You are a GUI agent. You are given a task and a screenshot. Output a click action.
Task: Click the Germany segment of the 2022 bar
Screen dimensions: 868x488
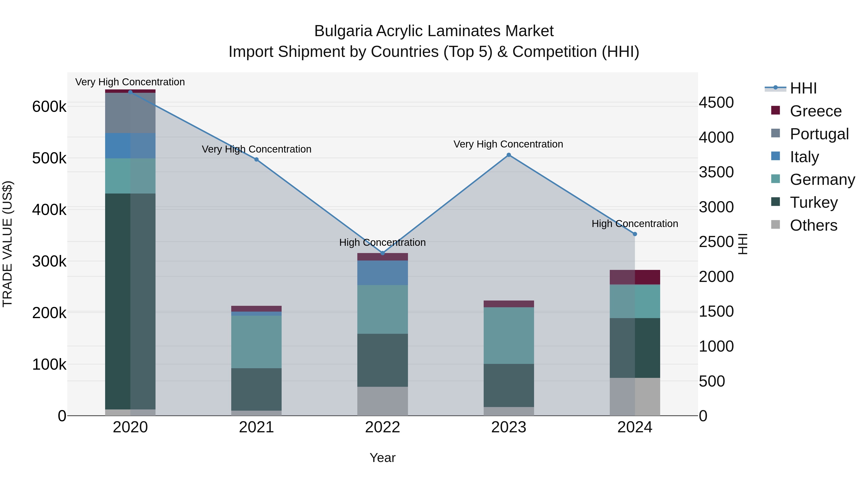point(382,309)
